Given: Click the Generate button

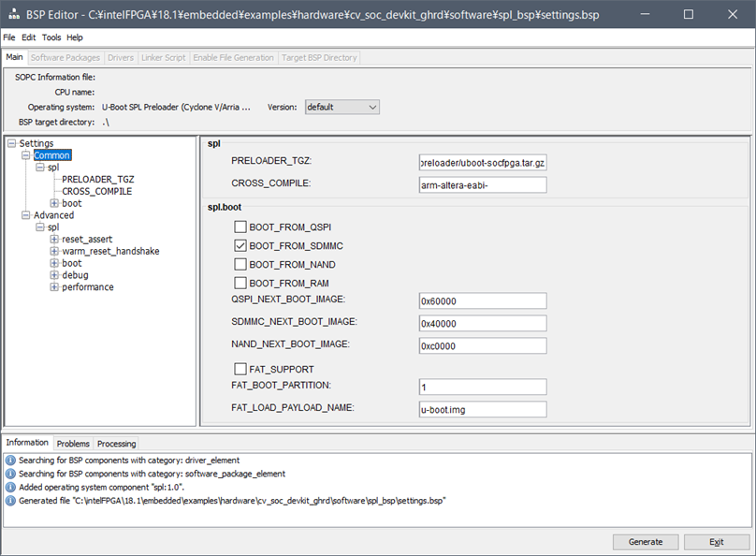Looking at the screenshot, I should 645,542.
